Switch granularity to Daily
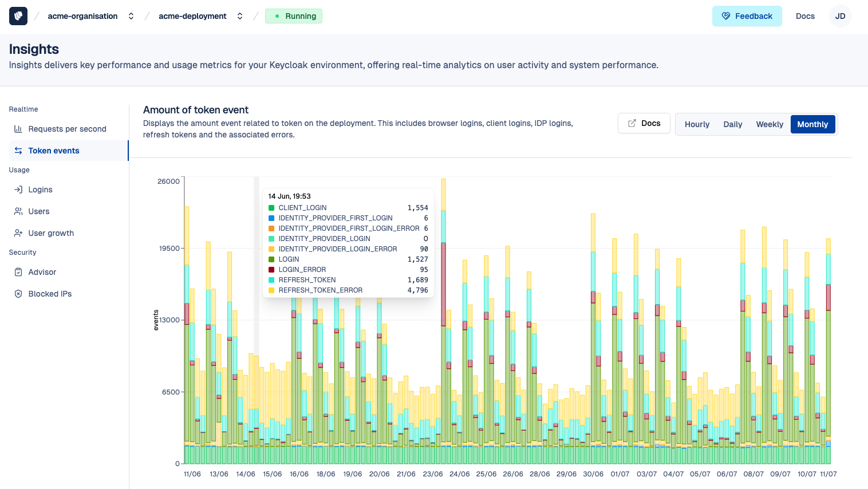 click(732, 124)
